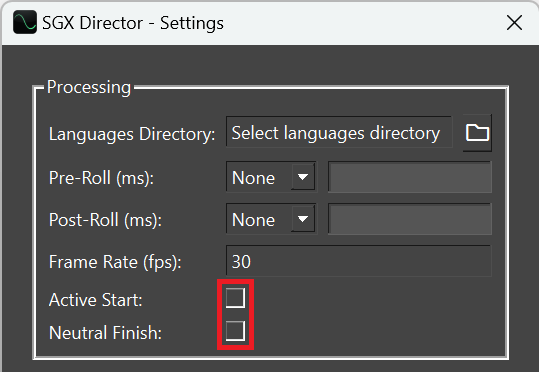Viewport: 539px width, 372px height.
Task: Click the Select languages directory field
Action: [339, 133]
